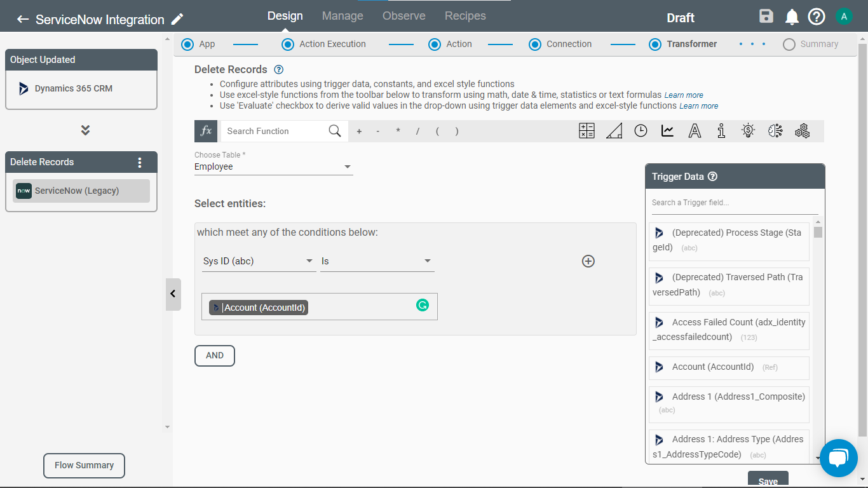Open statistics chart functions icon

click(667, 131)
